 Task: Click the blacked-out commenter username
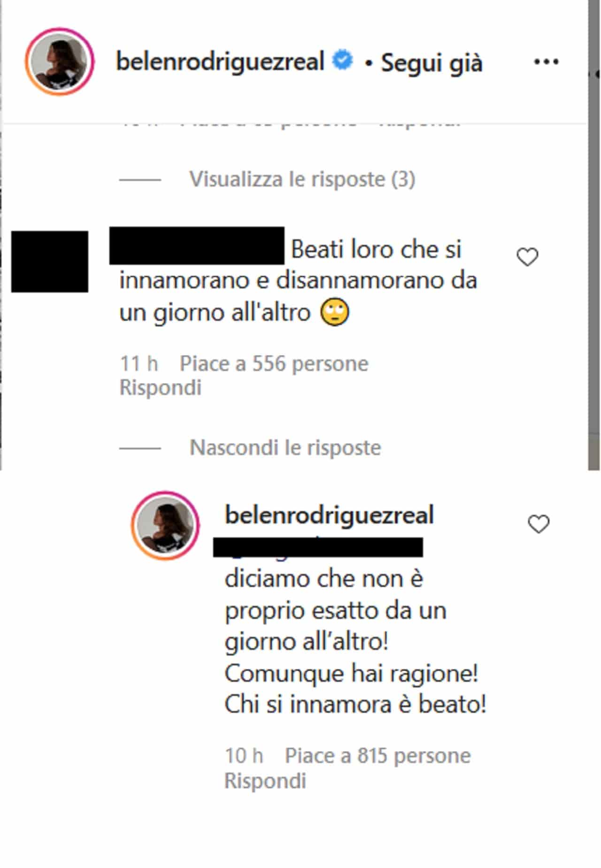pos(197,246)
